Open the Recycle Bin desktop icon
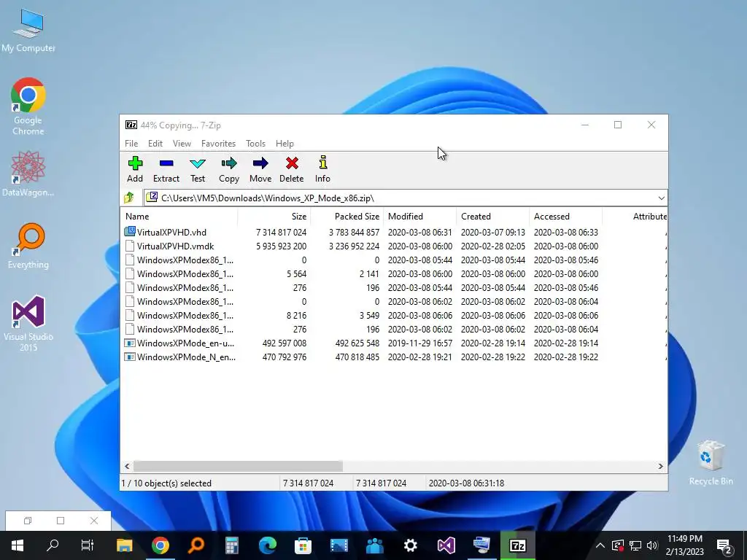The width and height of the screenshot is (747, 560). (x=711, y=462)
